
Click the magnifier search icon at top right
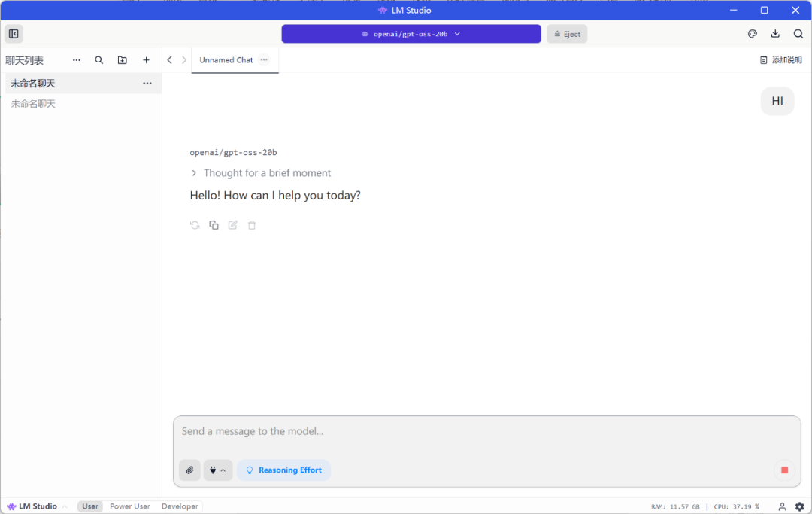[x=798, y=34]
